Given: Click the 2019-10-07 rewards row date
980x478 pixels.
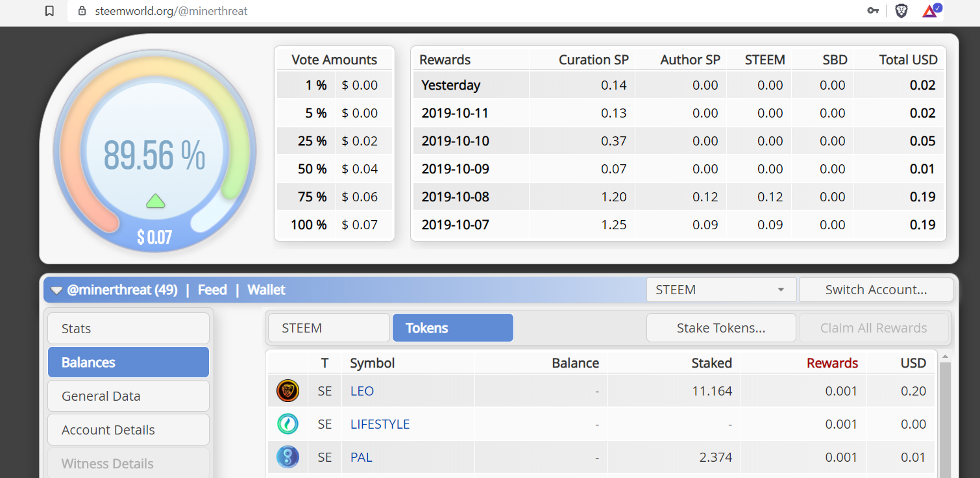Looking at the screenshot, I should tap(455, 225).
